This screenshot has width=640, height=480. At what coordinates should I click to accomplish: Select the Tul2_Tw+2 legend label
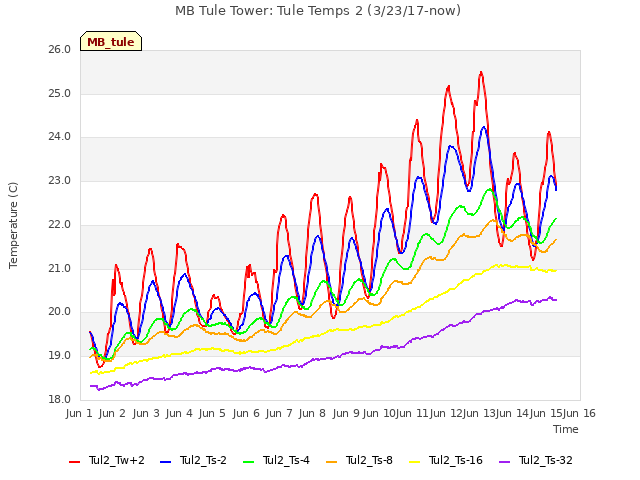coord(117,460)
